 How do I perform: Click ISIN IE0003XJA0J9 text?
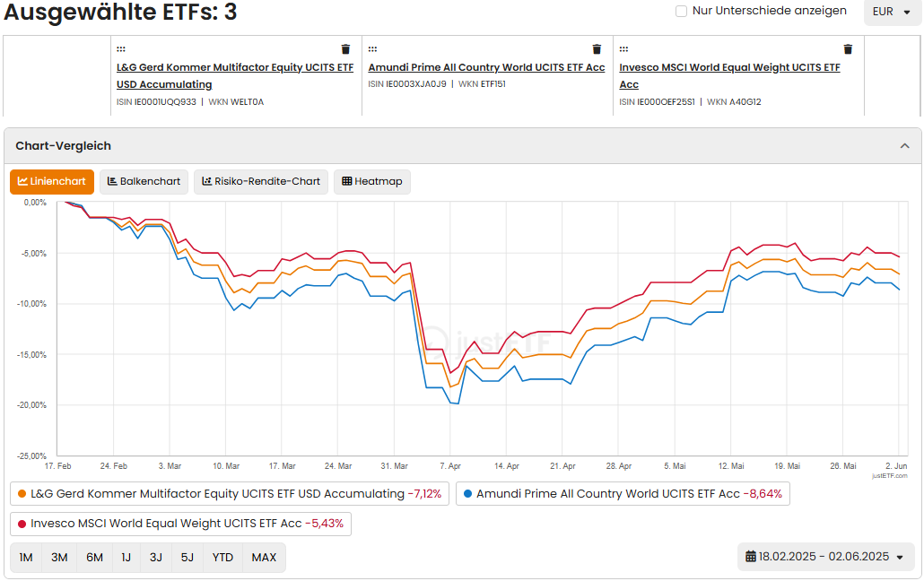click(407, 84)
